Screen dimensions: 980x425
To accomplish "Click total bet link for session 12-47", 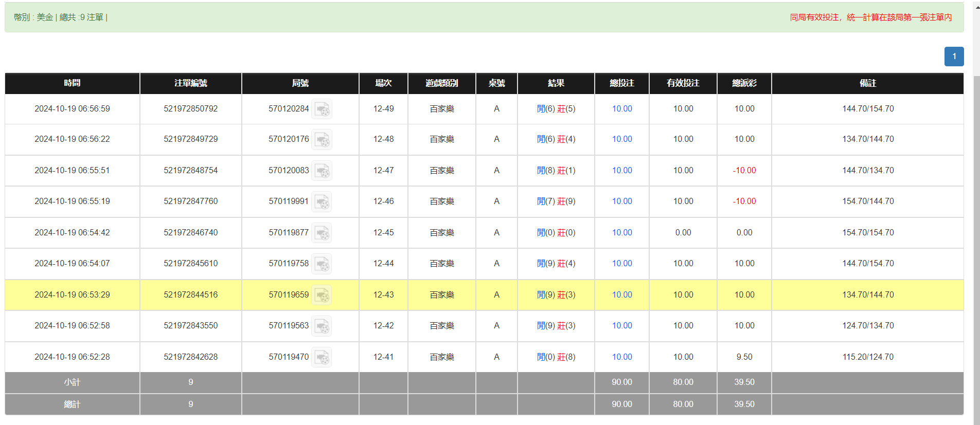I will 621,171.
